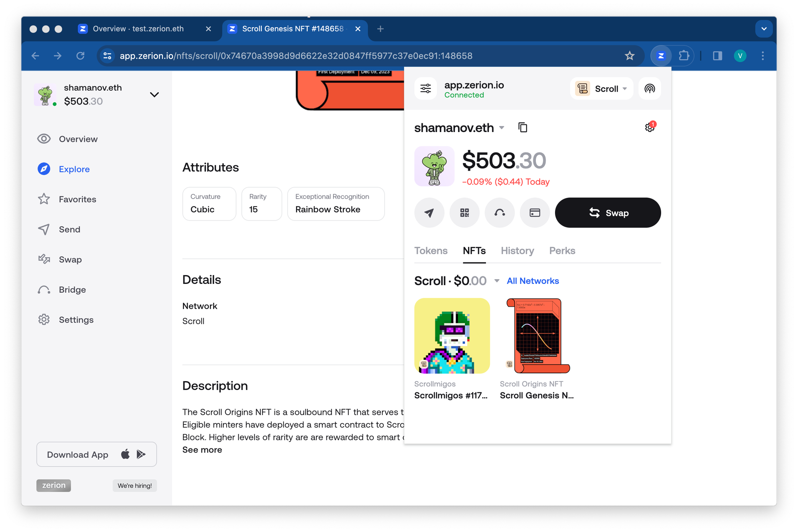Image resolution: width=798 pixels, height=532 pixels.
Task: Reload the page
Action: (81, 56)
